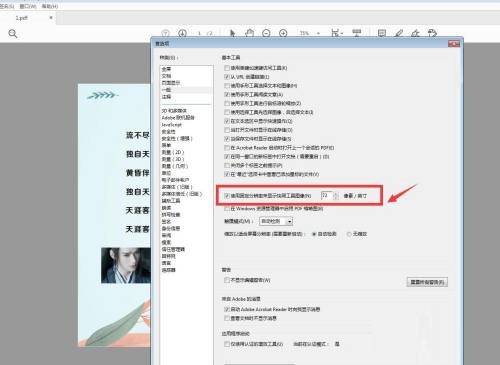Click the add comment note icon

[382, 33]
